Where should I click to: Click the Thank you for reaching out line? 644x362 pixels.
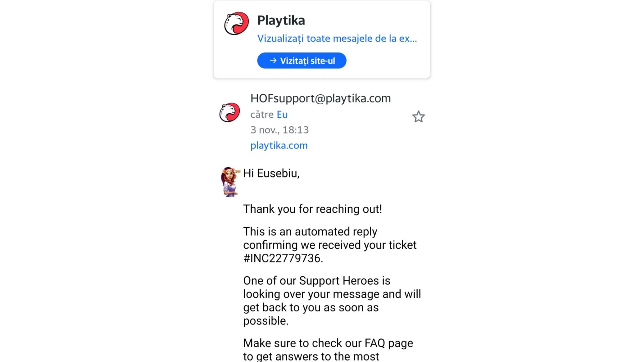pyautogui.click(x=313, y=209)
